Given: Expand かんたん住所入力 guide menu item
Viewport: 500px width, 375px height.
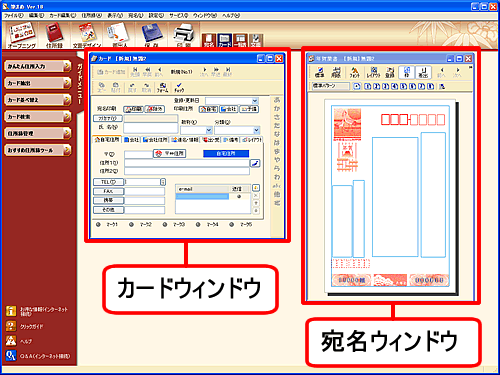Looking at the screenshot, I should point(38,66).
